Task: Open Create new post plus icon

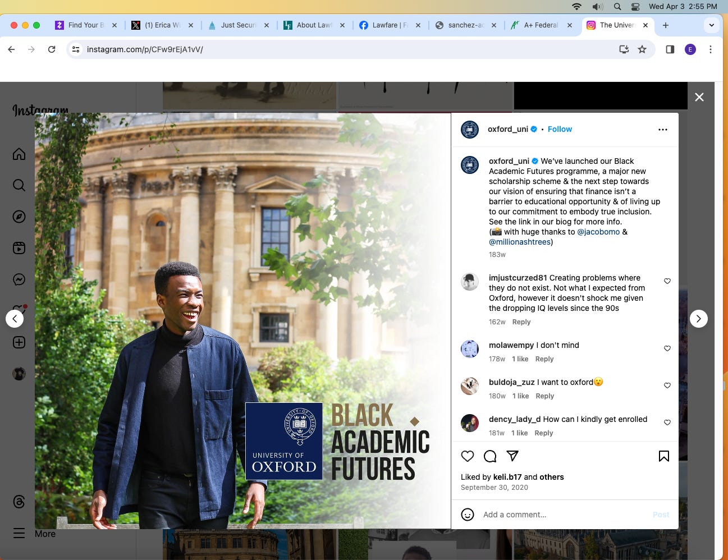Action: tap(19, 342)
